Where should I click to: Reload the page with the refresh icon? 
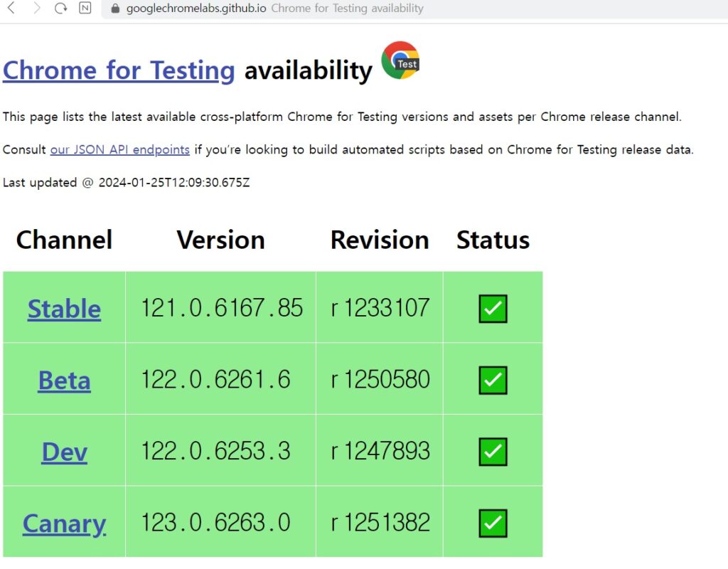point(60,8)
